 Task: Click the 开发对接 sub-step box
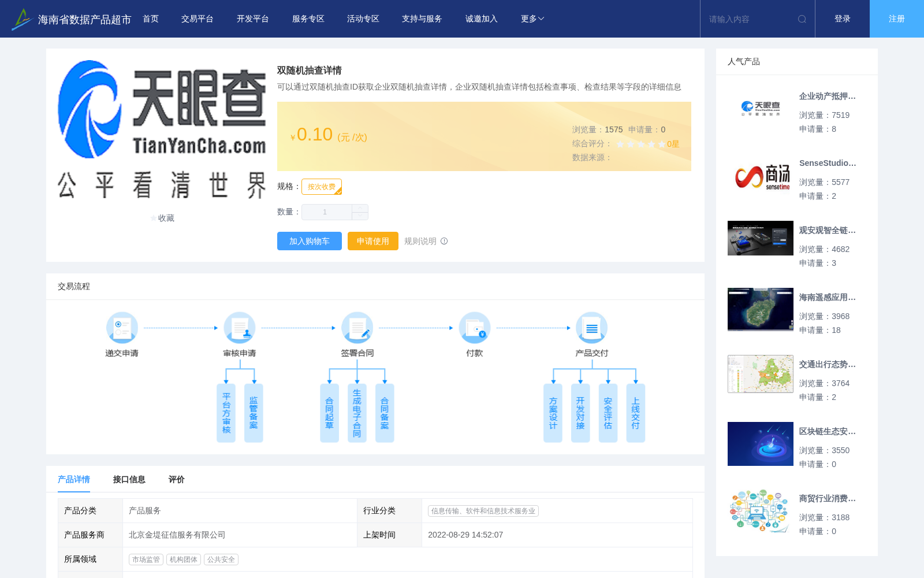[580, 413]
